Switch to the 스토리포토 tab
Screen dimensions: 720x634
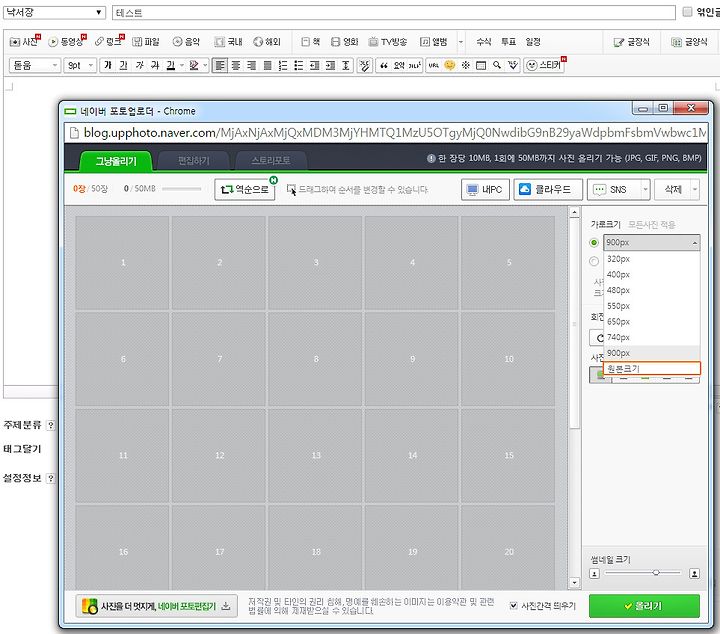(x=271, y=161)
